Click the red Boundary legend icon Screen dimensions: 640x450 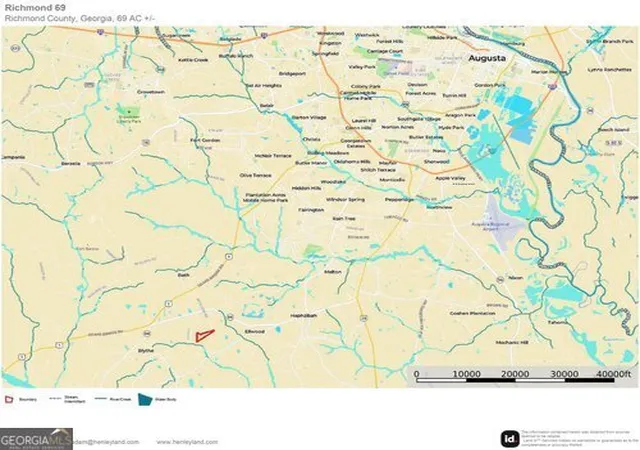(9, 399)
